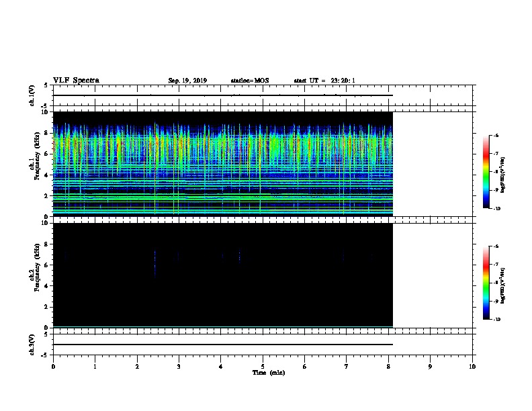The image size is (532, 411).
Task: Click the ch.3 voltage trace line
Action: [x=223, y=345]
